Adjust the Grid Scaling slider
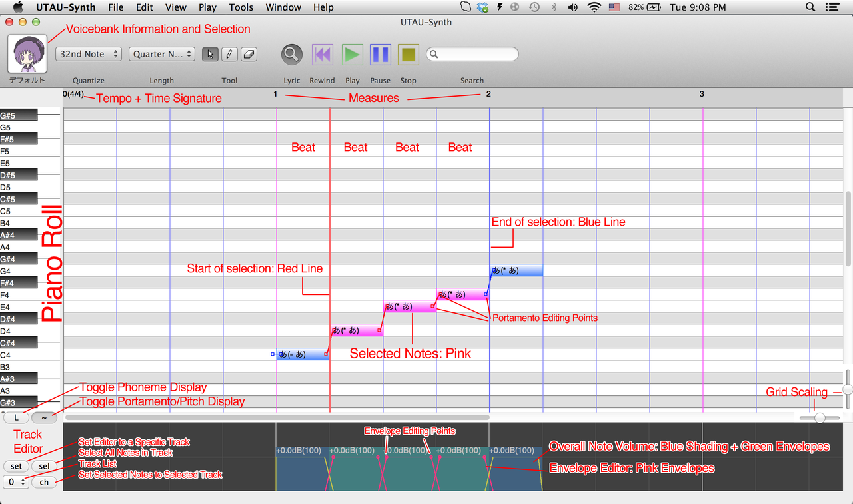The image size is (853, 504). tap(818, 418)
